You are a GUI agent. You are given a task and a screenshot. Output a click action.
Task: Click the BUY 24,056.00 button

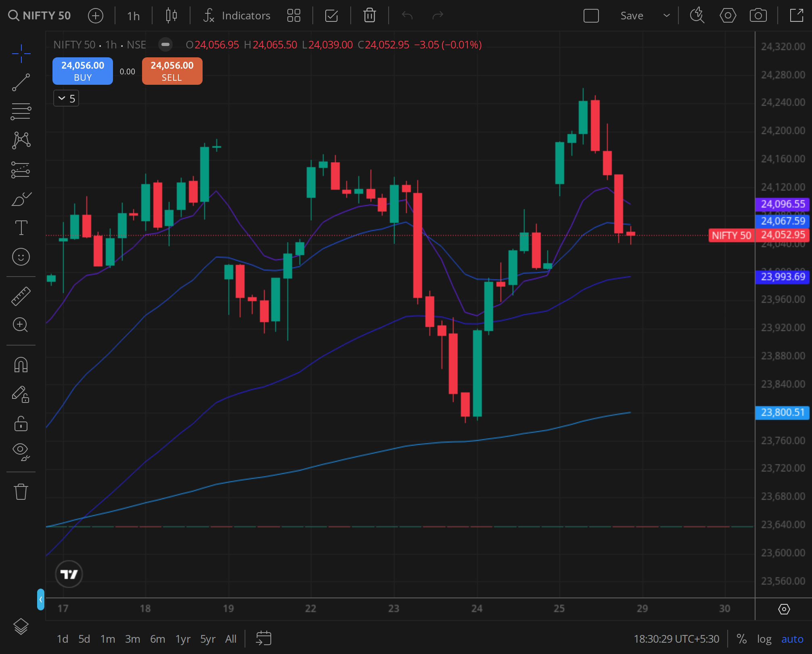[x=83, y=71]
